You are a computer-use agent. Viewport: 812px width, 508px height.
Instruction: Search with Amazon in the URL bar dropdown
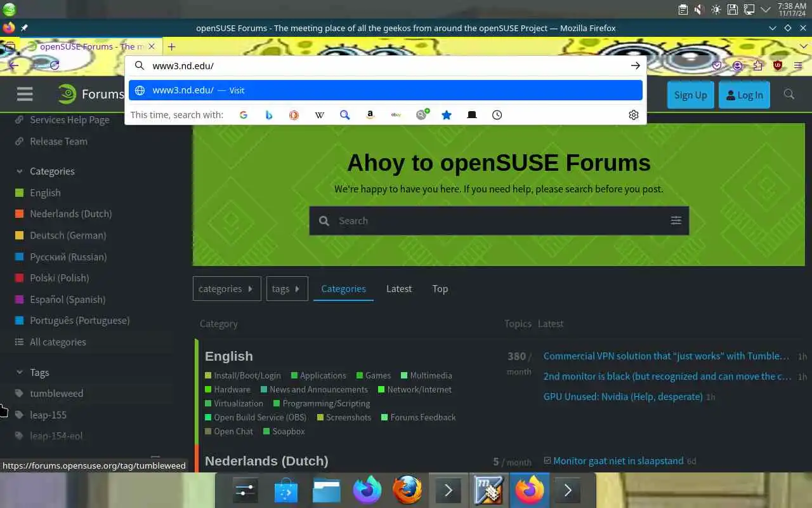(x=370, y=115)
